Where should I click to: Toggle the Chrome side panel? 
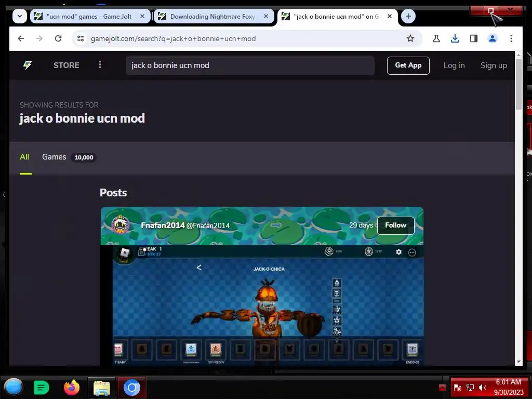tap(474, 38)
